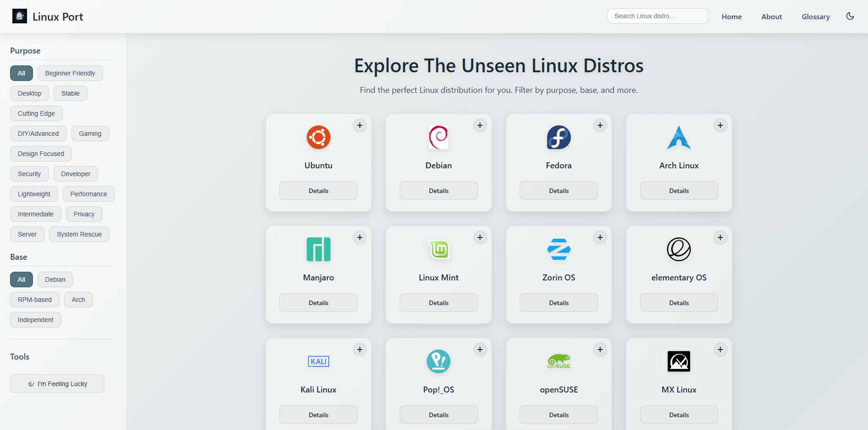Screen dimensions: 868x430
Task: Click the openSUSE chameleon logo
Action: coord(559,361)
